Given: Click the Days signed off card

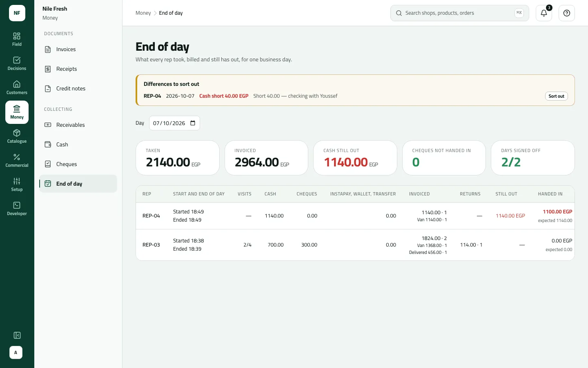Looking at the screenshot, I should 532,158.
